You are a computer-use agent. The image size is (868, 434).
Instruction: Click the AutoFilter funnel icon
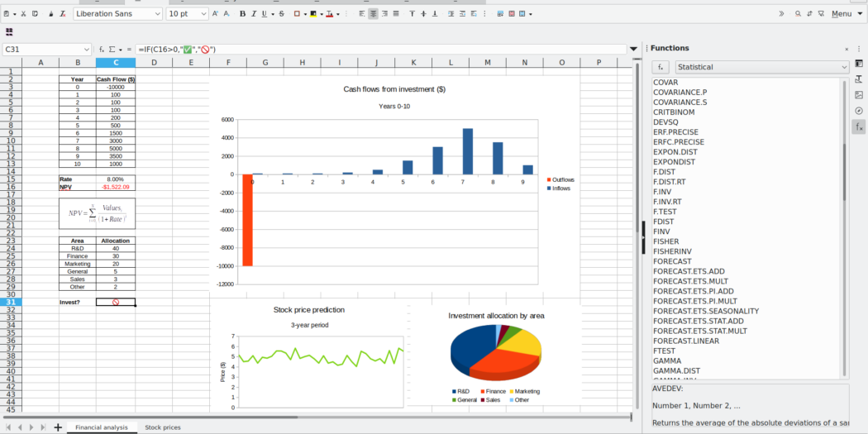click(x=821, y=14)
